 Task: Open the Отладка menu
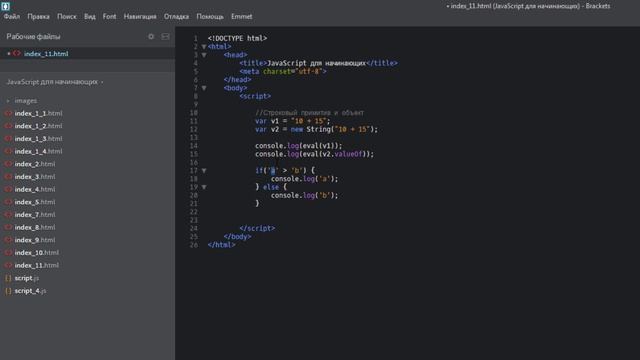coord(176,17)
